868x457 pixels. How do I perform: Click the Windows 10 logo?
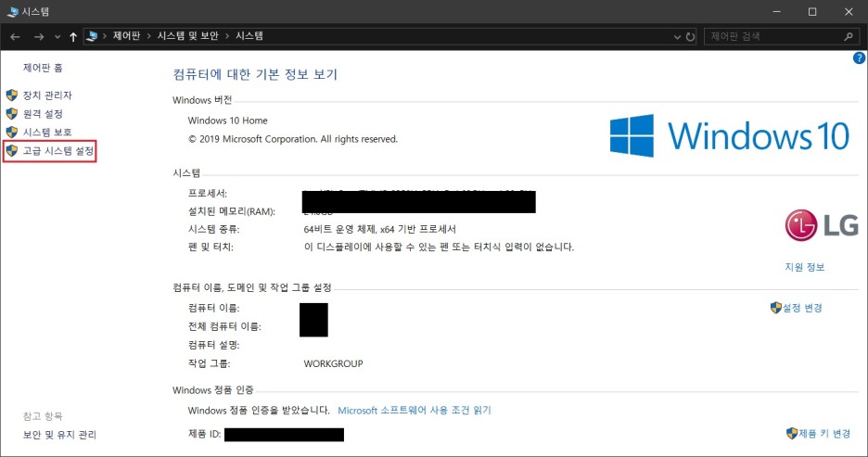click(730, 136)
